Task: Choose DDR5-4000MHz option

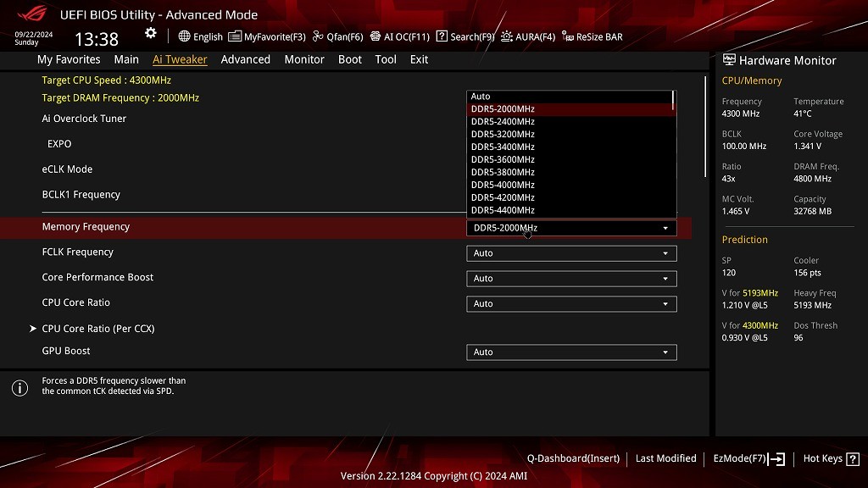Action: (569, 186)
